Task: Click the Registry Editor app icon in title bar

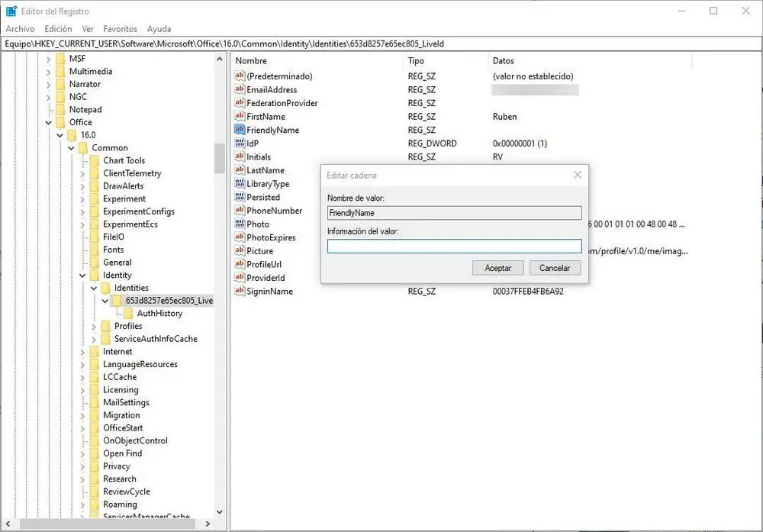Action: [x=11, y=11]
